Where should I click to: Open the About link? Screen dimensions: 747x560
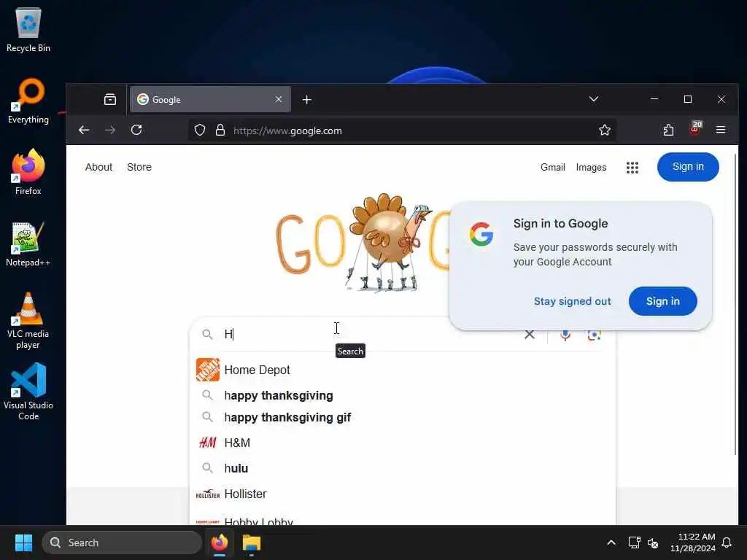tap(98, 167)
